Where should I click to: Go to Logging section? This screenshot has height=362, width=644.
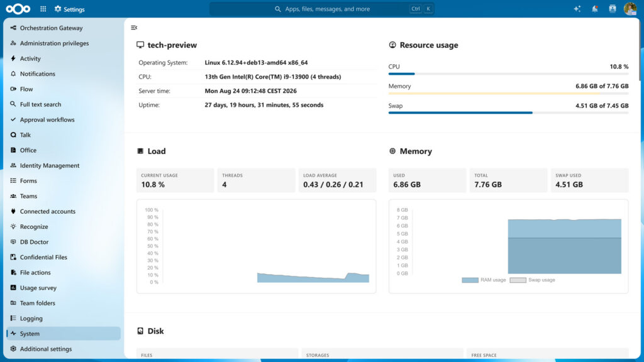pos(64,318)
